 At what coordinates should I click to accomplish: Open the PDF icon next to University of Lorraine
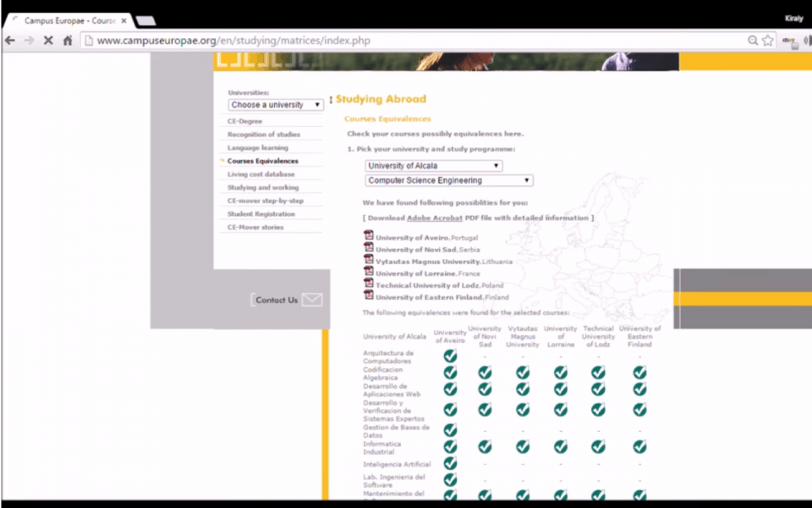[369, 272]
